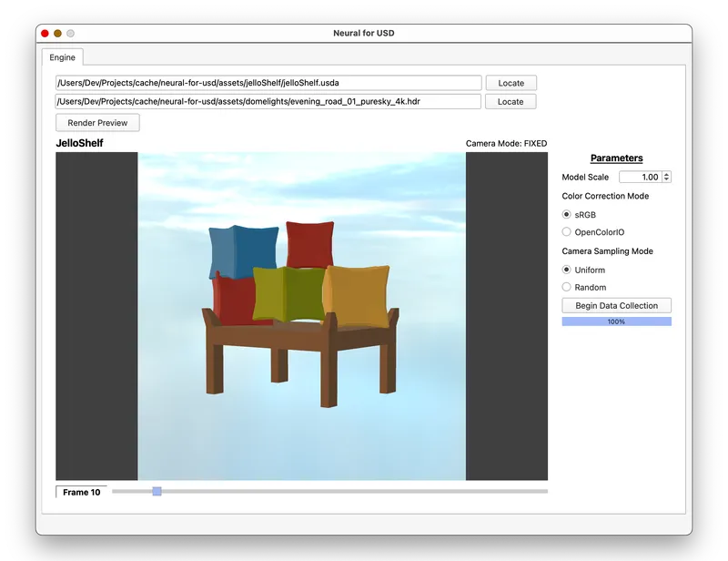Click the 100% data collection progress bar
The height and width of the screenshot is (561, 728).
click(x=616, y=321)
